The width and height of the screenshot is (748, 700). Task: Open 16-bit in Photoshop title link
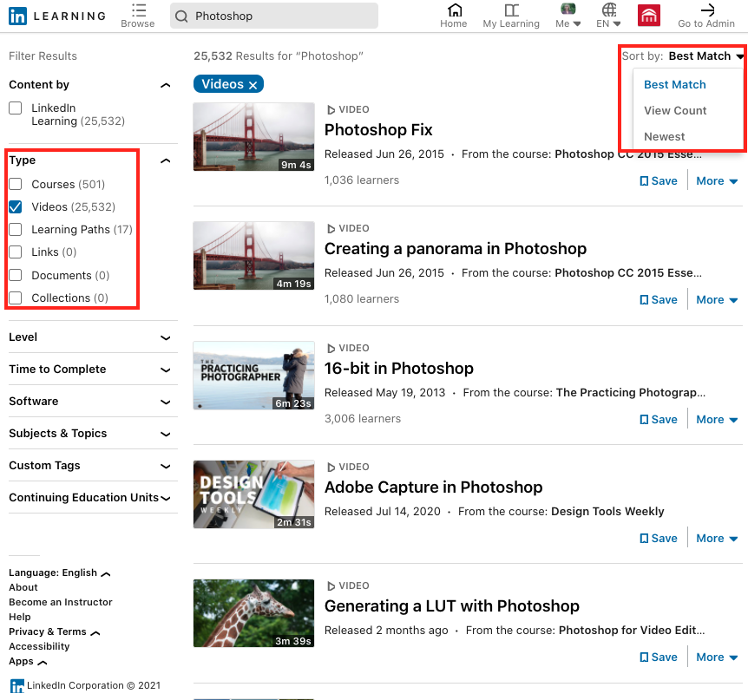[399, 368]
